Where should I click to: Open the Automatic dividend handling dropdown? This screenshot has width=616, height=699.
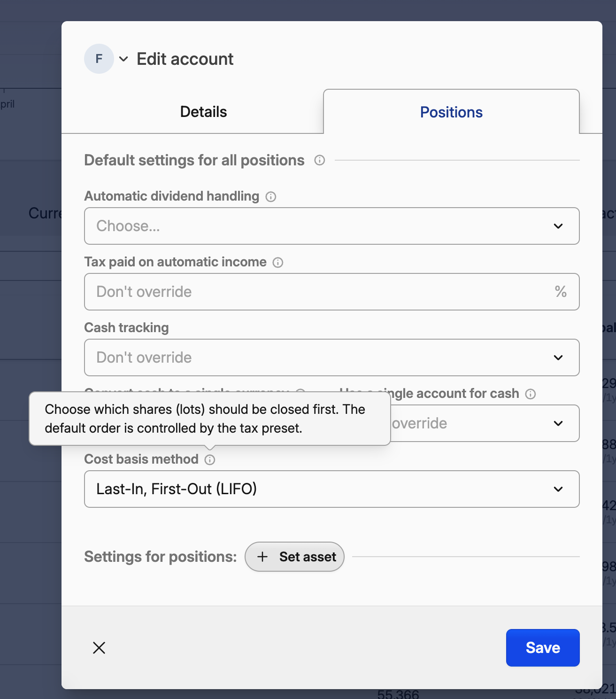331,226
